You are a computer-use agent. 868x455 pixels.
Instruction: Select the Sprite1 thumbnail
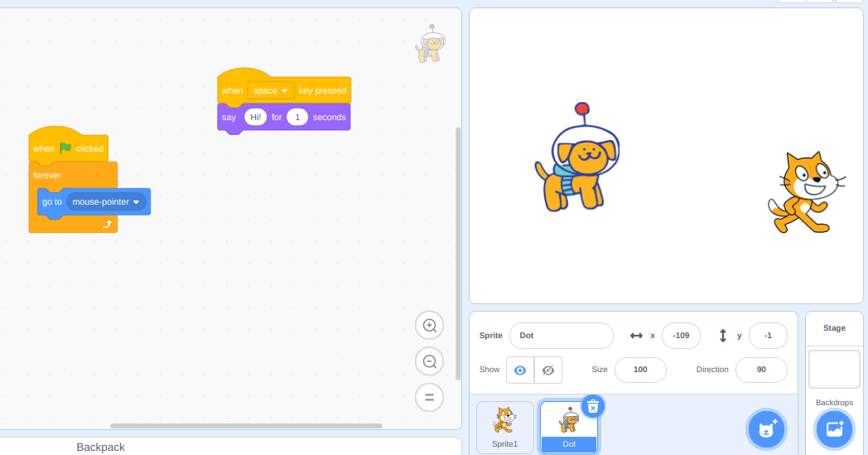504,426
